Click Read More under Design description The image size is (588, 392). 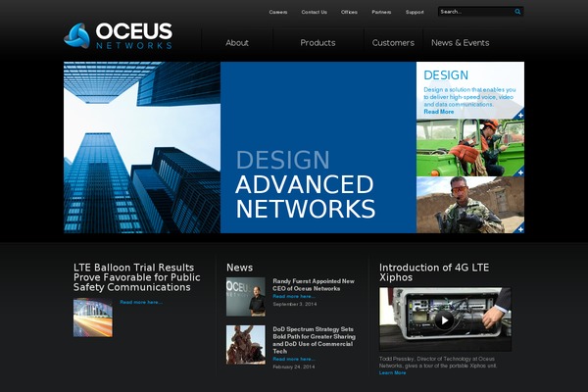439,112
